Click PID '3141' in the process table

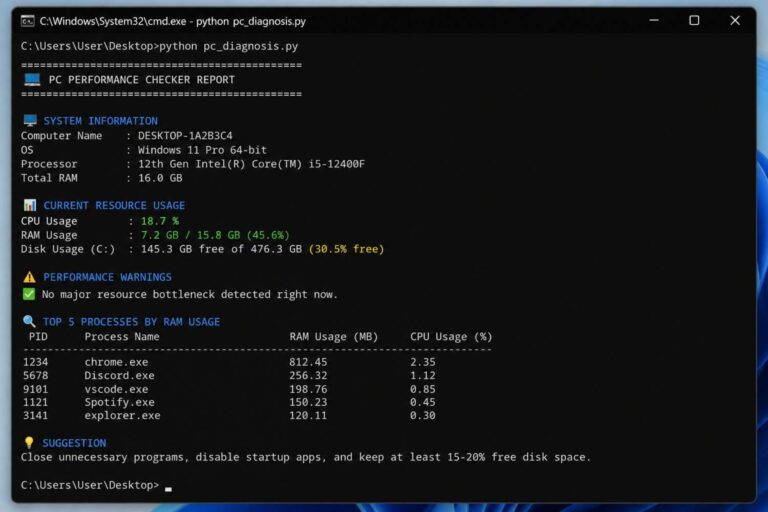click(36, 415)
